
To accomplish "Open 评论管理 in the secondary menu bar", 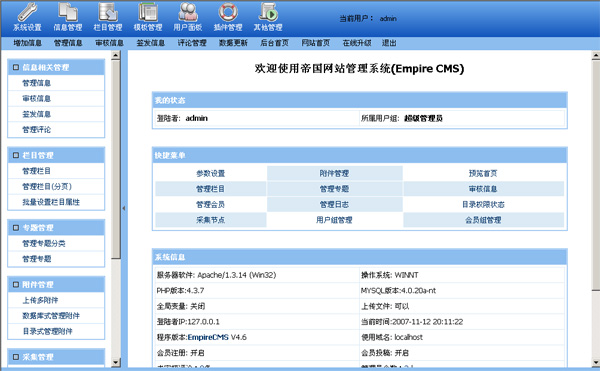I will pyautogui.click(x=192, y=43).
